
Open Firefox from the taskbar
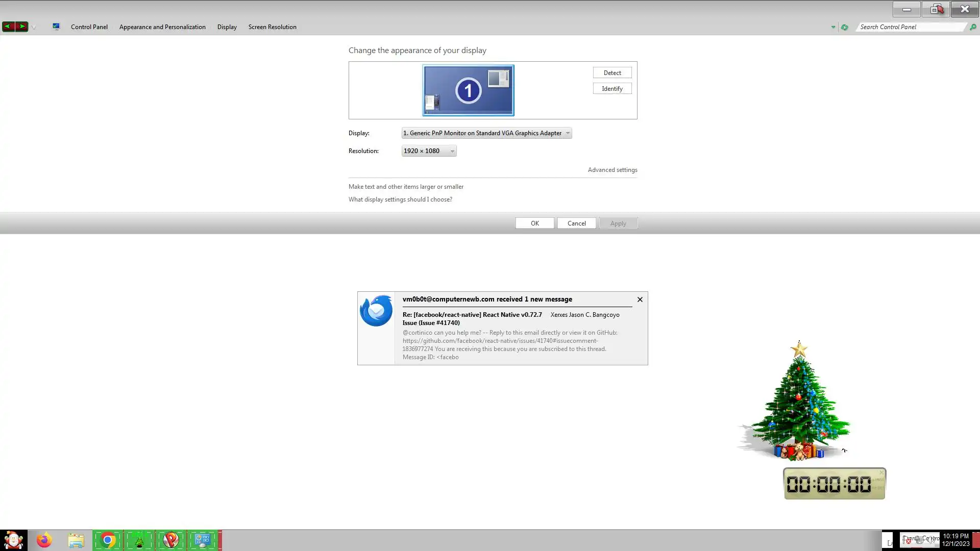click(44, 540)
